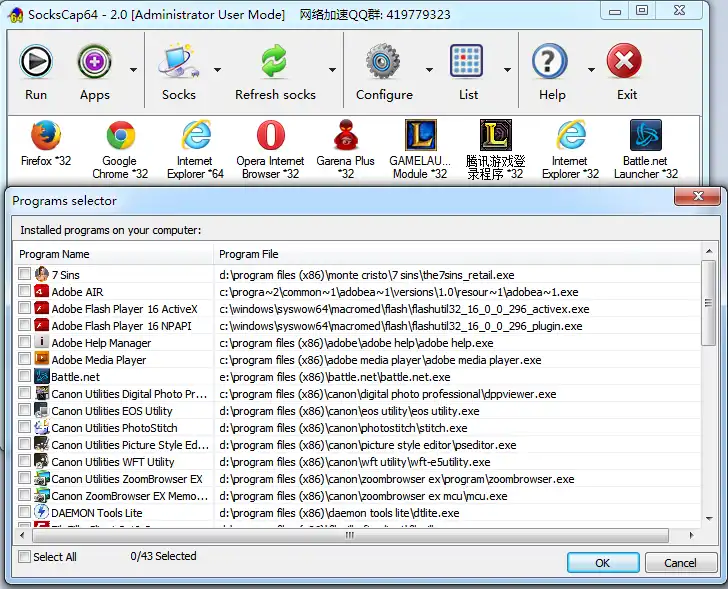Image resolution: width=728 pixels, height=589 pixels.
Task: Select the Internet Explorer *64 app icon
Action: [x=196, y=135]
